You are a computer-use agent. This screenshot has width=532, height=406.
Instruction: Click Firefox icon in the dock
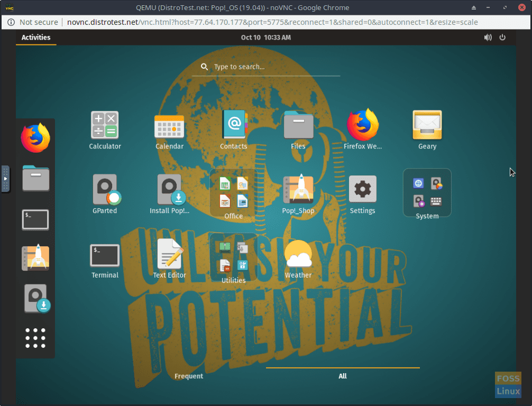[35, 139]
